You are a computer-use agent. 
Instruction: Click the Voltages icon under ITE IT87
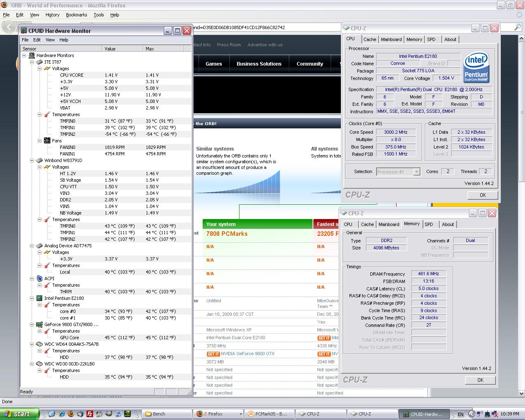(x=47, y=68)
